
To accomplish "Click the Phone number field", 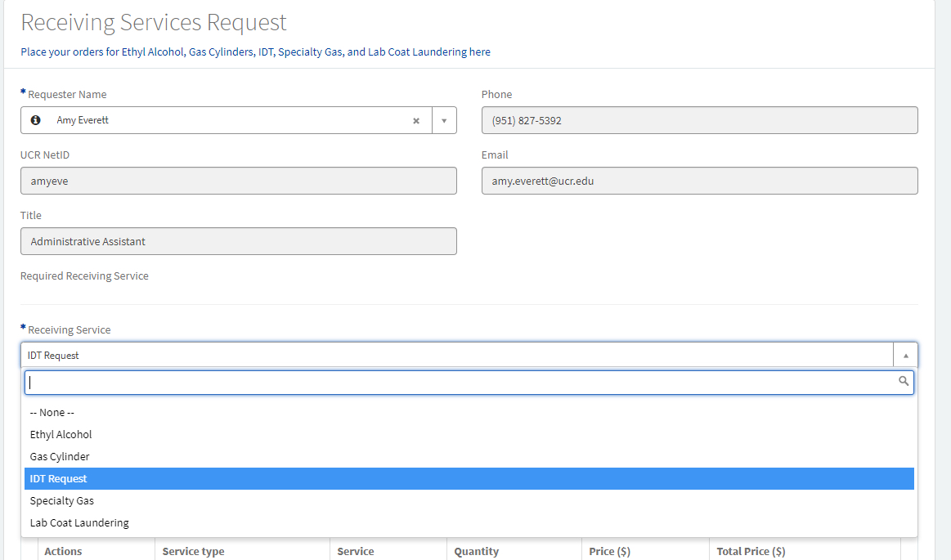I will tap(699, 120).
